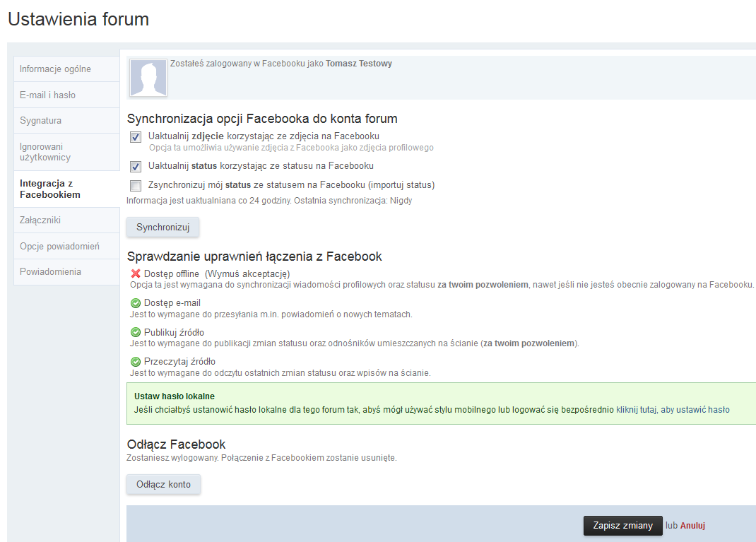The image size is (756, 542).
Task: Uncheck the Uaktualnij zdjęcie checkbox
Action: click(134, 137)
